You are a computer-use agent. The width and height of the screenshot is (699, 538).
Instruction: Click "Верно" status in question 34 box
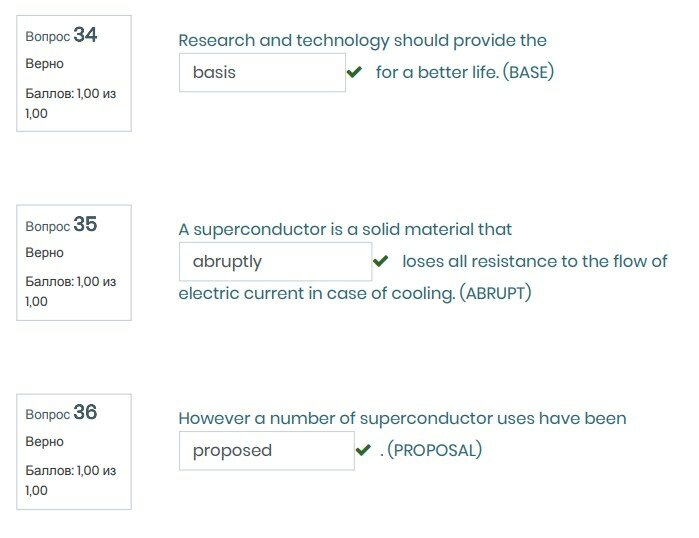[44, 64]
